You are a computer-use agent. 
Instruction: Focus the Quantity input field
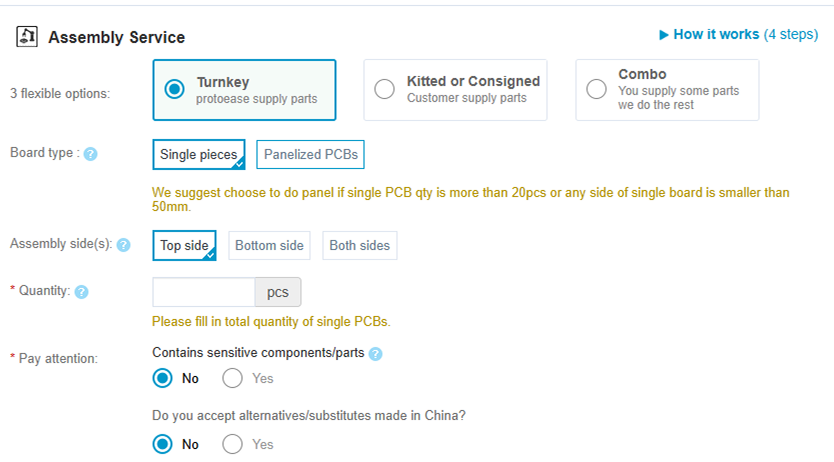coord(204,292)
